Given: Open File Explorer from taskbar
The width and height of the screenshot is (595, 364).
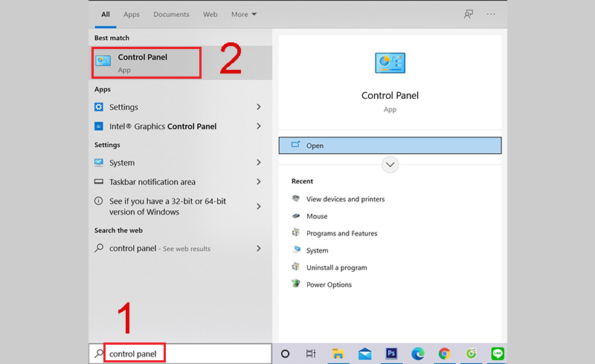Looking at the screenshot, I should [x=338, y=354].
